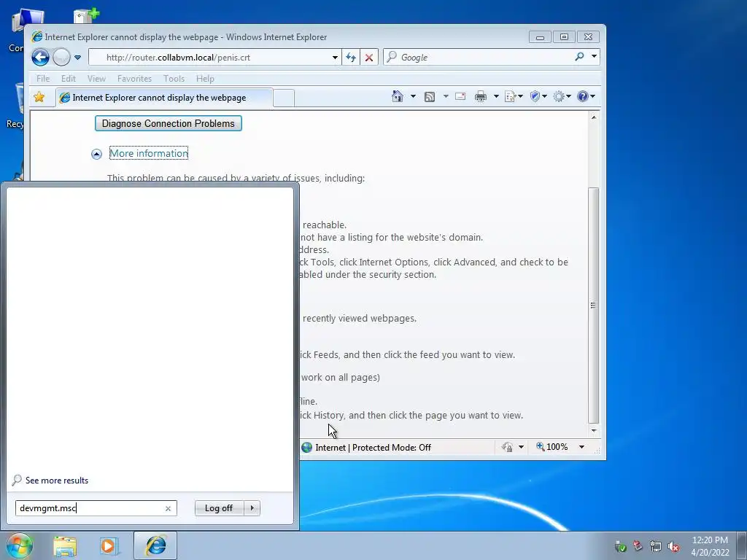The image size is (747, 560).
Task: Open the Edit menu
Action: pyautogui.click(x=68, y=79)
